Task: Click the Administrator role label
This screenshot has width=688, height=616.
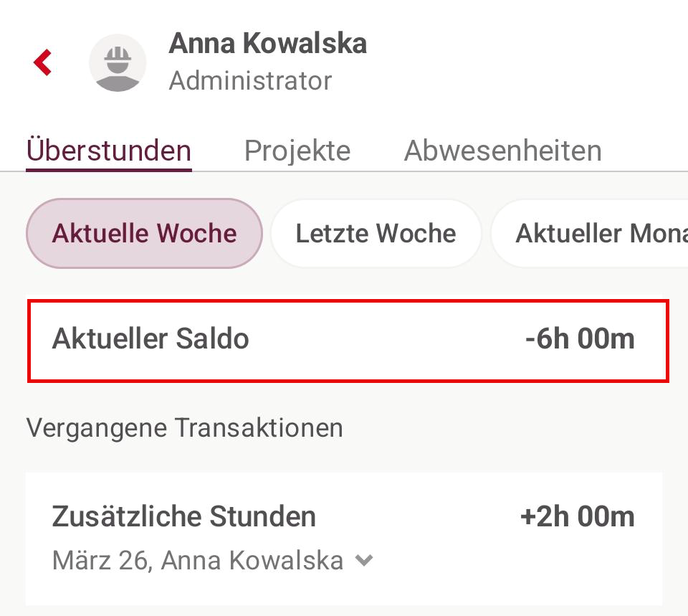Action: [250, 81]
